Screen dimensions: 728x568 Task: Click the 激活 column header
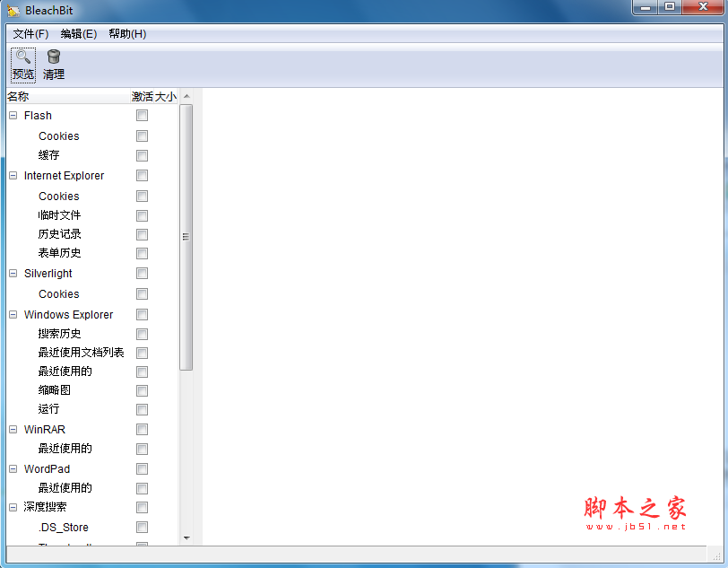pos(142,97)
